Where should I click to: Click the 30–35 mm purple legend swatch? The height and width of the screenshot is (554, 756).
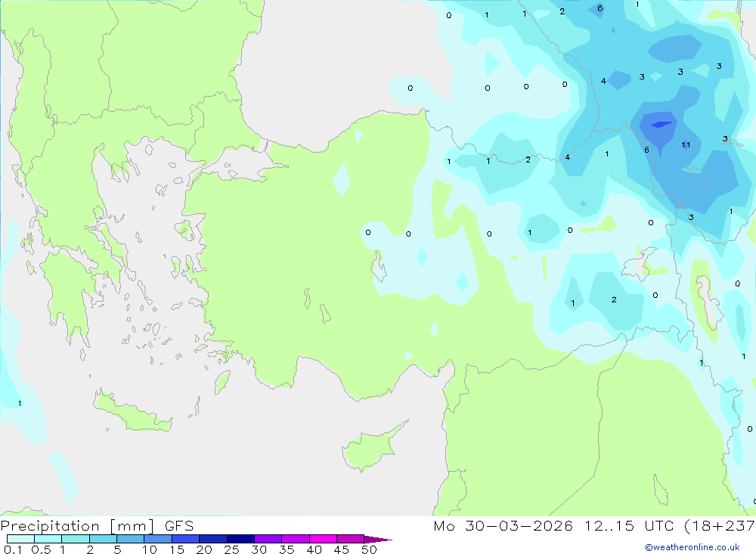pyautogui.click(x=268, y=539)
